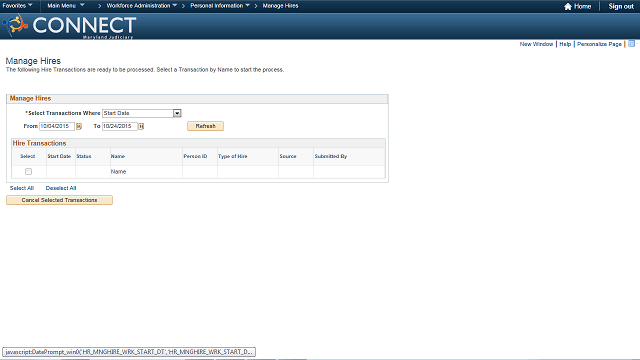The width and height of the screenshot is (640, 360).
Task: Click the Name link in the transaction row
Action: 118,172
